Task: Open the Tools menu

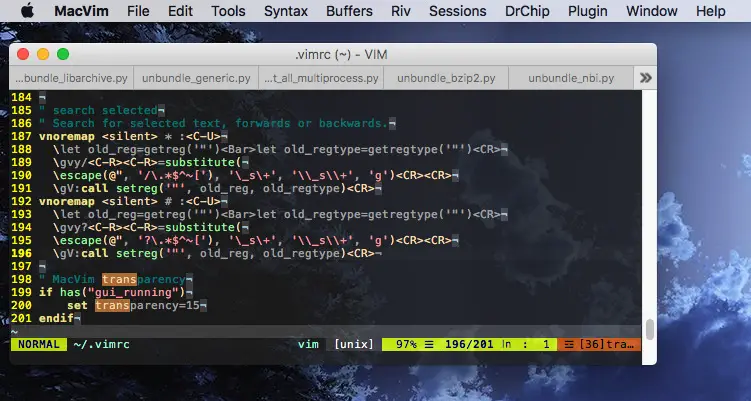Action: (x=228, y=11)
